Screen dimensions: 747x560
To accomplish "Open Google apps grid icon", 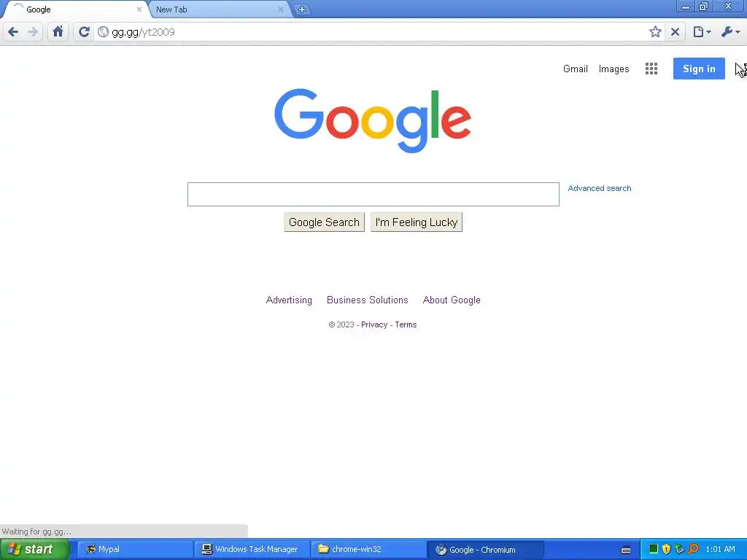I will click(x=651, y=69).
